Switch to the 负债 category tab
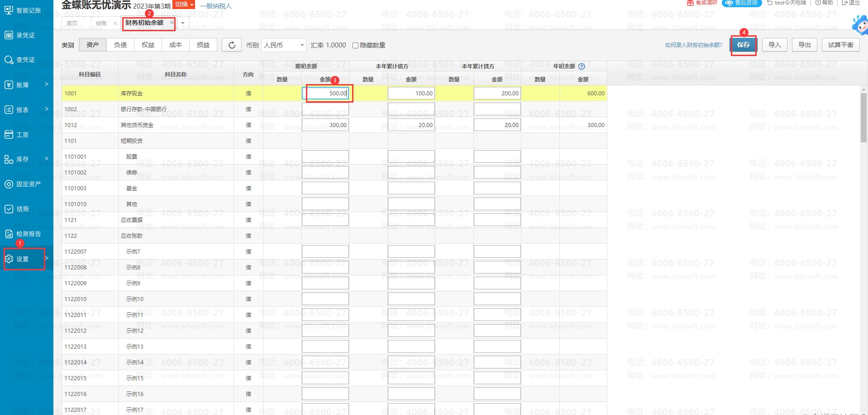The height and width of the screenshot is (415, 868). pos(120,45)
